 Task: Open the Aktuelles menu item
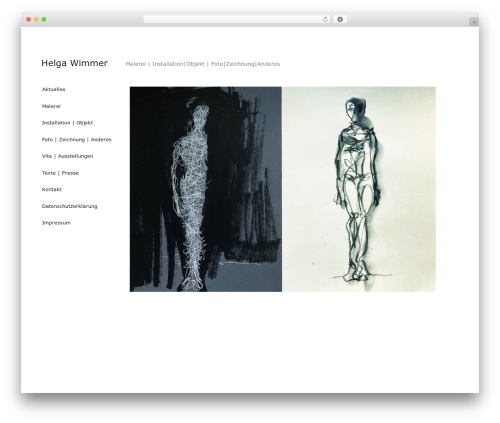53,89
